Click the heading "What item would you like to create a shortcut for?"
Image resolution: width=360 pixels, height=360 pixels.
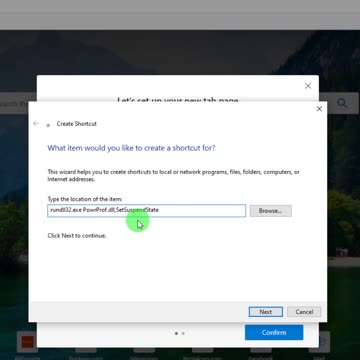[131, 148]
